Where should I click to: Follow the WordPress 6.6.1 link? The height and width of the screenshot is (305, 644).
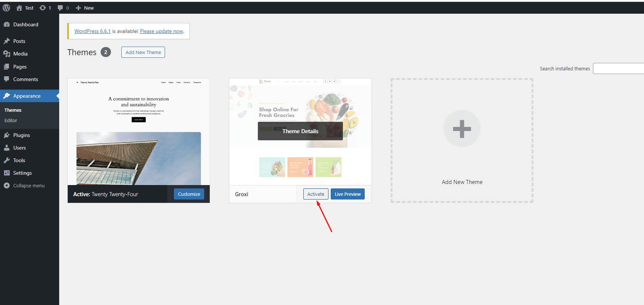tap(92, 31)
